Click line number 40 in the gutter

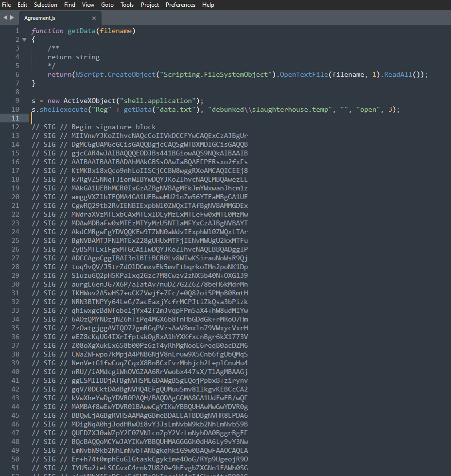coord(16,372)
